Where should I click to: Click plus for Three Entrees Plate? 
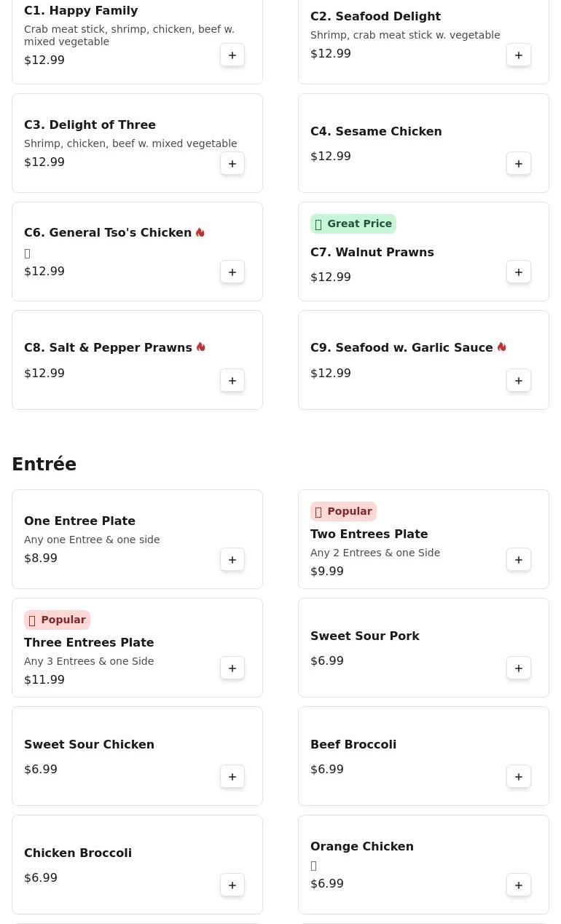(x=232, y=668)
